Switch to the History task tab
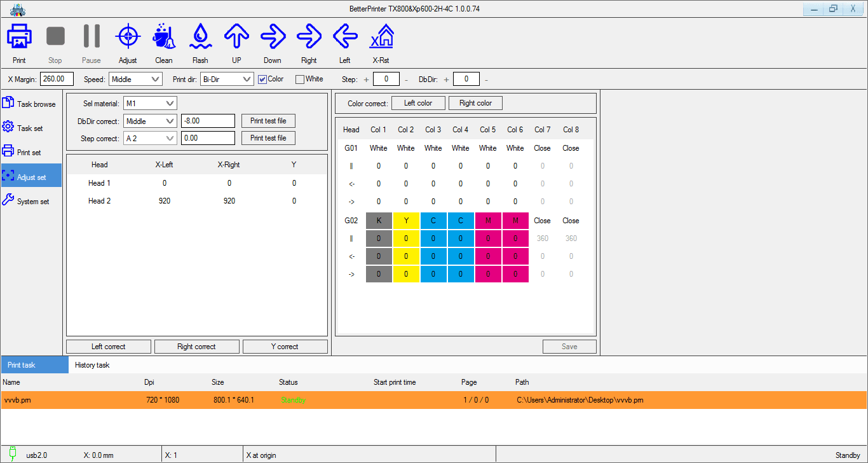The image size is (868, 463). coord(92,365)
